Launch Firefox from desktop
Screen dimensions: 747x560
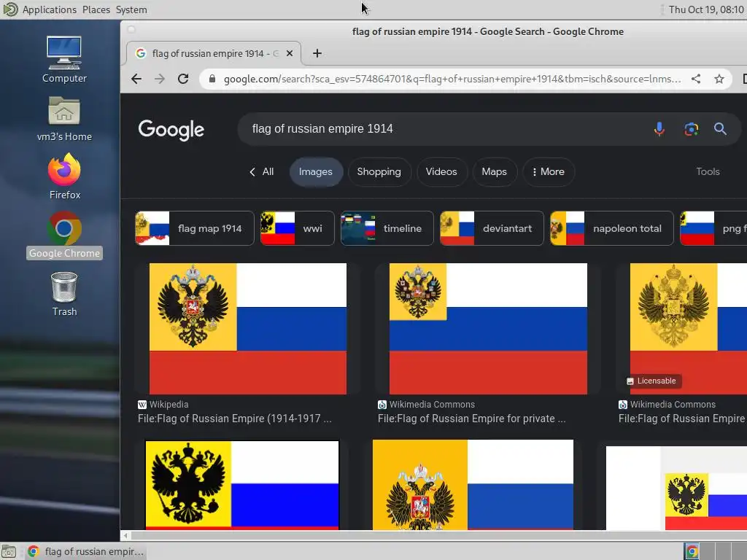click(64, 176)
